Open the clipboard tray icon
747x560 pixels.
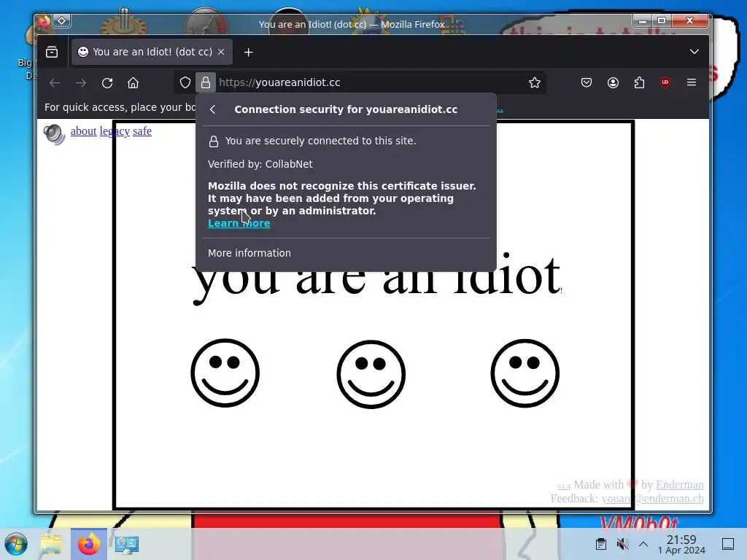tap(601, 544)
